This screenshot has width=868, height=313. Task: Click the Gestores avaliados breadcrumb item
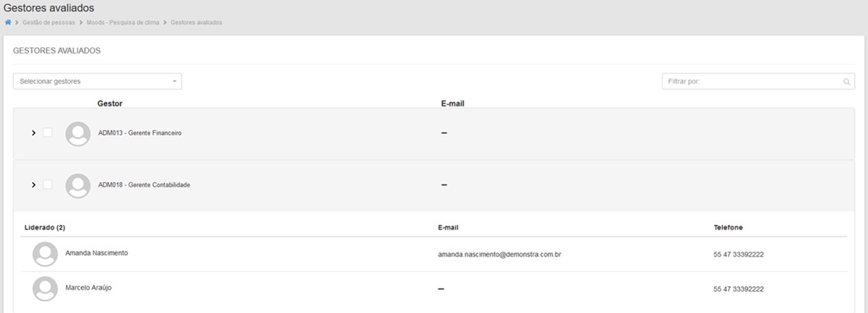[x=197, y=23]
